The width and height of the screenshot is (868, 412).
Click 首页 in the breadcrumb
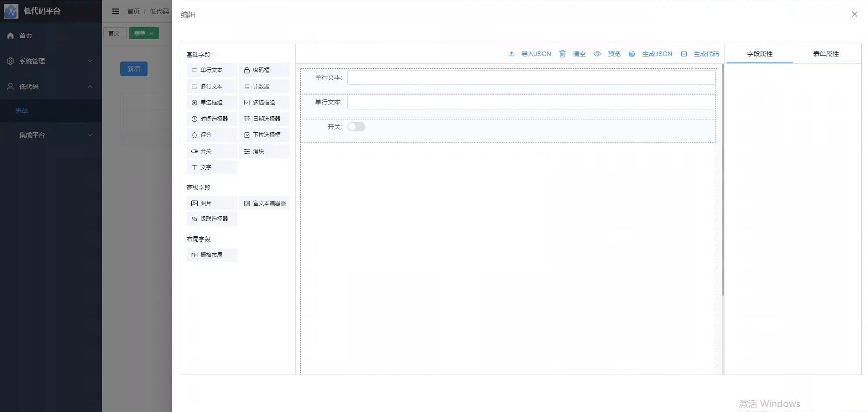click(x=133, y=11)
